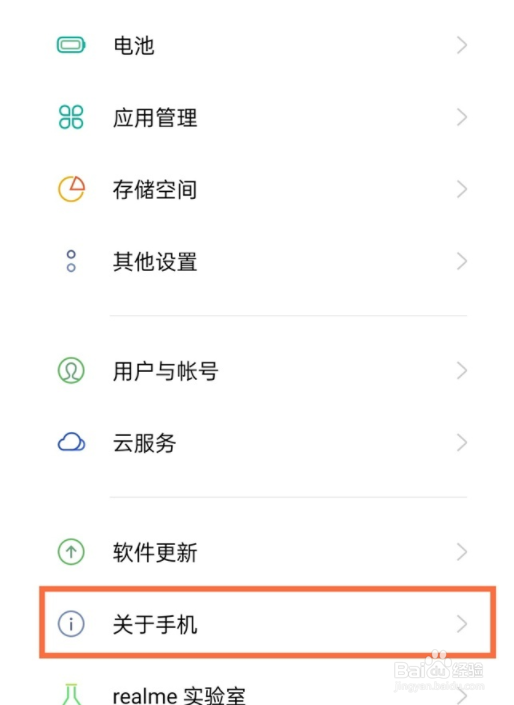514x705 pixels.
Task: Expand chevron beside 云服务
Action: (462, 442)
